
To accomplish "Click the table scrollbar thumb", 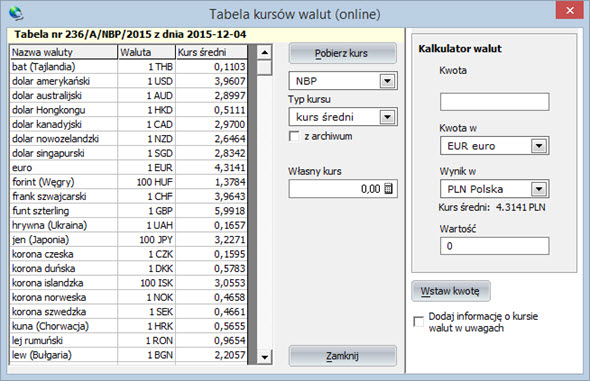I will [265, 68].
